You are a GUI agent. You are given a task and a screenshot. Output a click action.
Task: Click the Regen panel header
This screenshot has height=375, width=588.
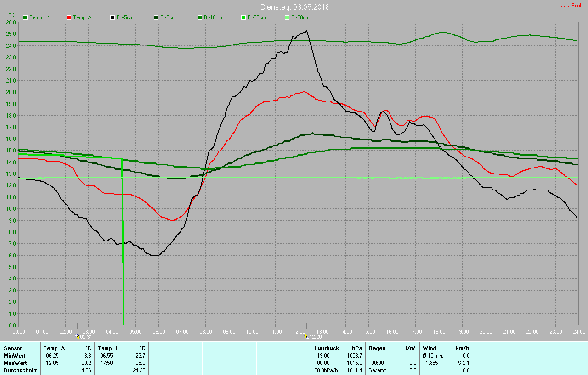(x=377, y=348)
